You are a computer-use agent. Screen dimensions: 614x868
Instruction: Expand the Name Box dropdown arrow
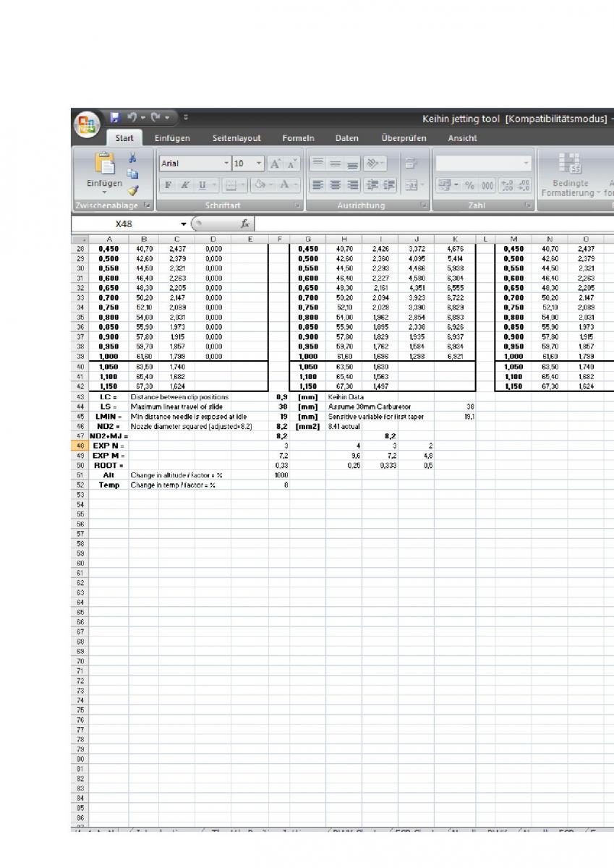[x=184, y=225]
